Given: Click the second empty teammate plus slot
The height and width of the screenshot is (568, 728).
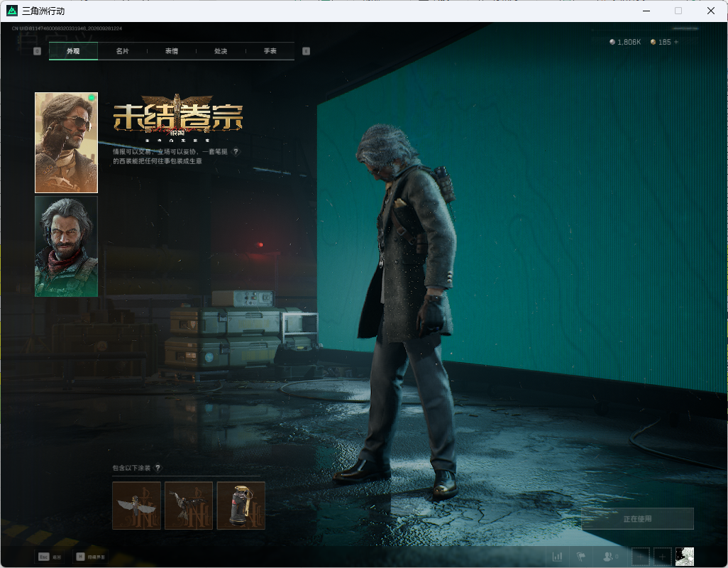Looking at the screenshot, I should [663, 557].
